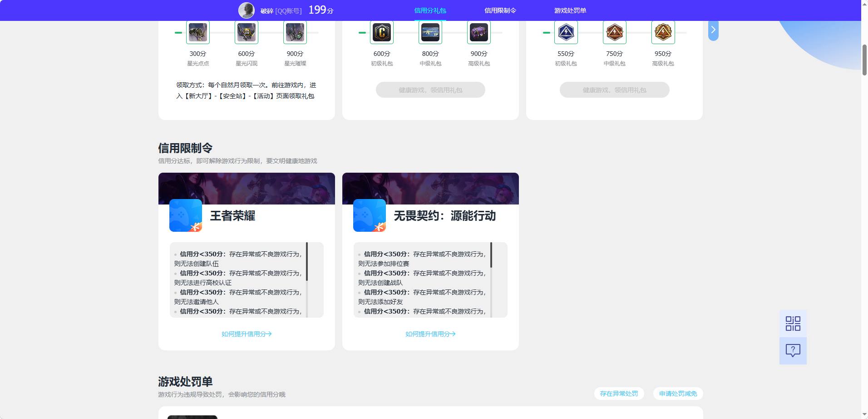Image resolution: width=868 pixels, height=419 pixels.
Task: Click the 则无法添加好友 restriction text
Action: [x=380, y=302]
